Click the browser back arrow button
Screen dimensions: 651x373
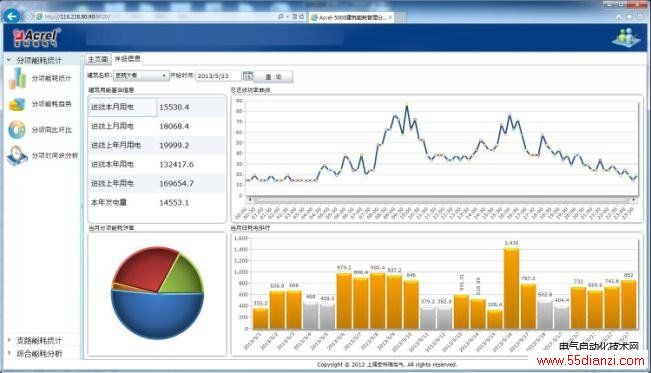(x=11, y=16)
